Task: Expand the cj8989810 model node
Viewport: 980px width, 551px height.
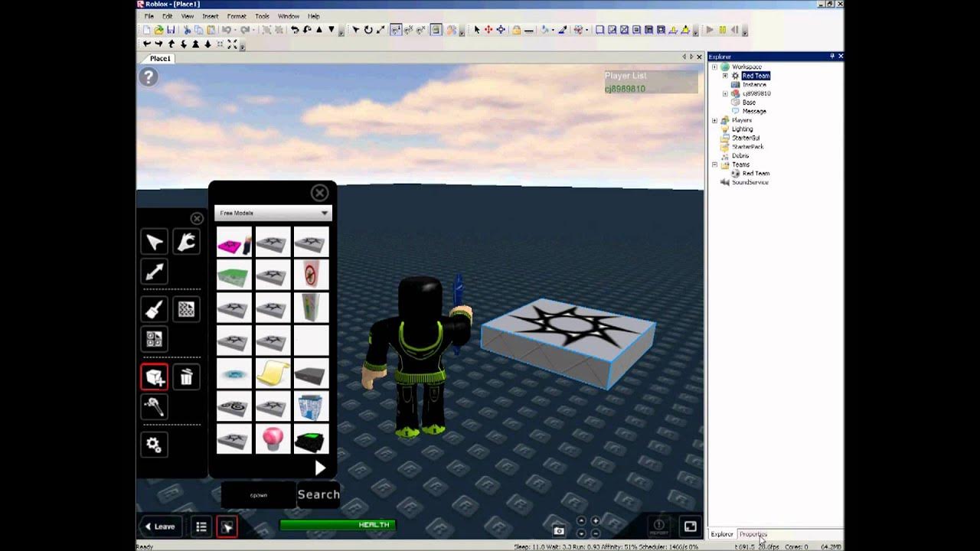Action: click(725, 93)
